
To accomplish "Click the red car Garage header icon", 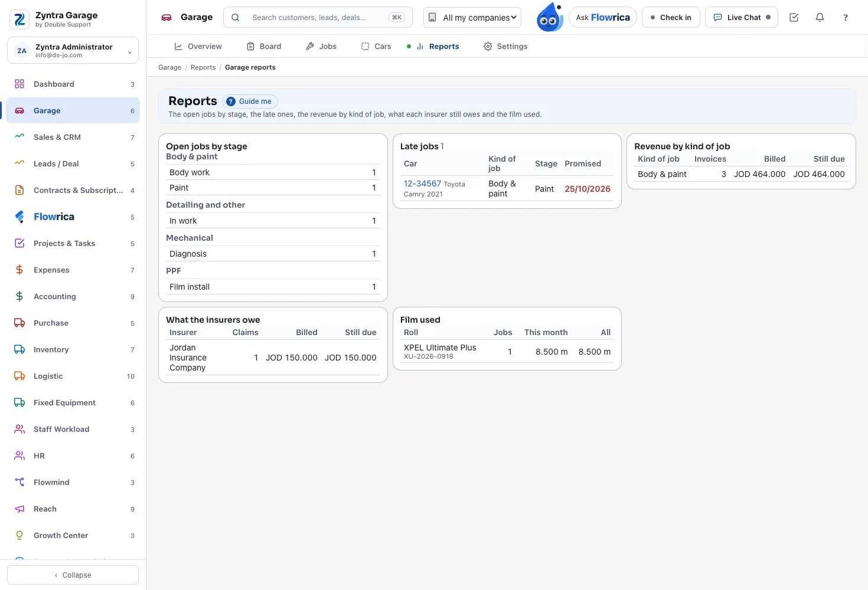I will tap(167, 18).
